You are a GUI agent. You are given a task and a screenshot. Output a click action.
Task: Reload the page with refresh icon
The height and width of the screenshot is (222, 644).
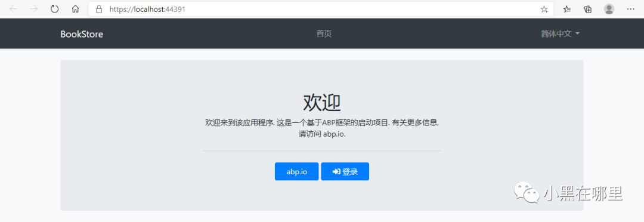[x=55, y=9]
